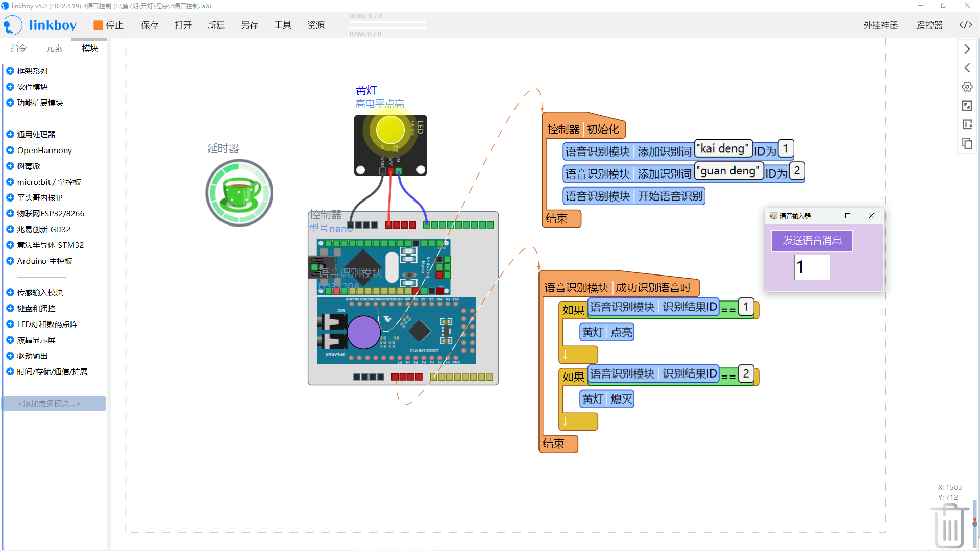This screenshot has width=980, height=551.
Task: Switch to the 指令 tab
Action: 18,48
